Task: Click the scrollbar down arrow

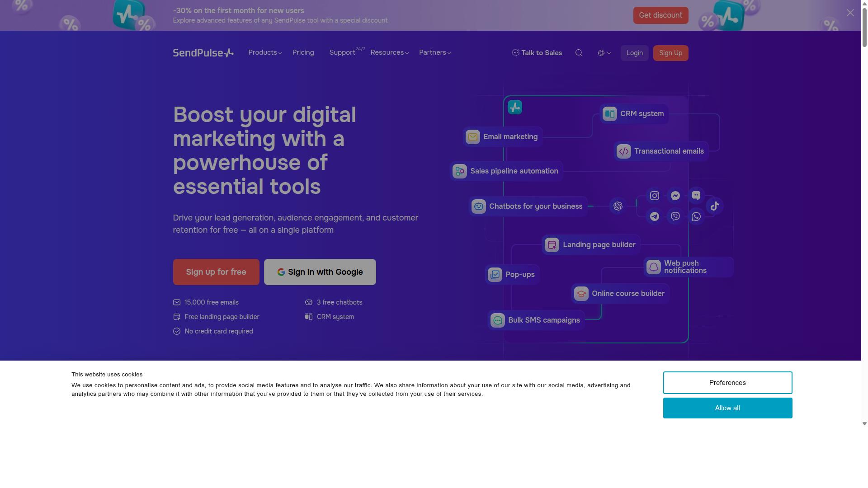Action: [x=864, y=424]
